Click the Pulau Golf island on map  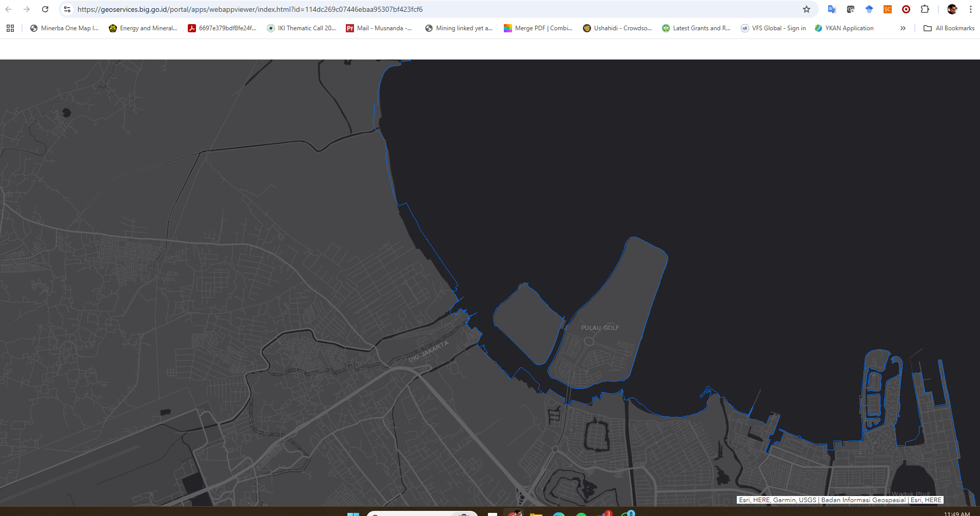tap(600, 328)
